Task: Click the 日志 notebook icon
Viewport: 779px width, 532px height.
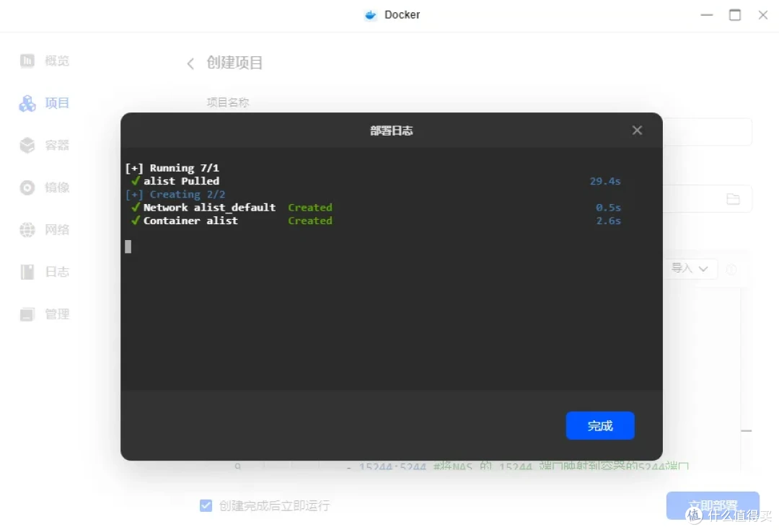Action: pyautogui.click(x=27, y=272)
